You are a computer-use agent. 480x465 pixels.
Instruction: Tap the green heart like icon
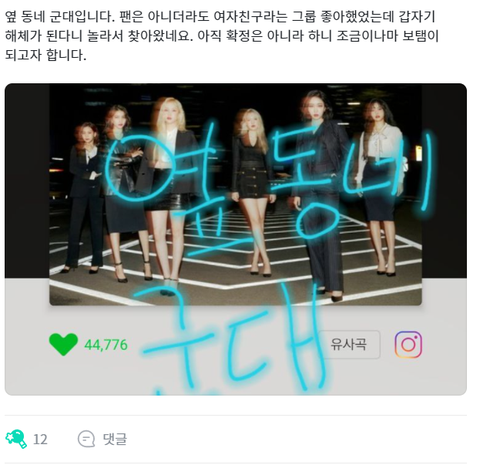click(x=63, y=344)
